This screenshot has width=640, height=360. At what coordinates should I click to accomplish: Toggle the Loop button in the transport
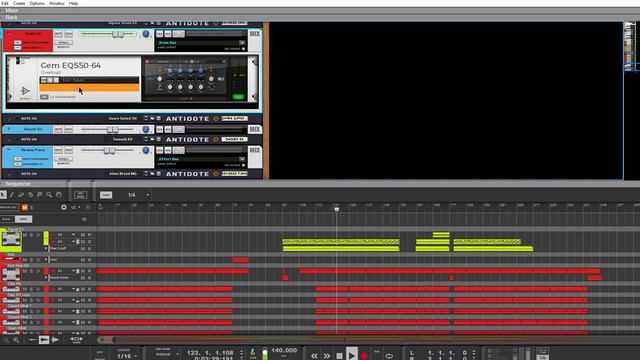pos(389,356)
